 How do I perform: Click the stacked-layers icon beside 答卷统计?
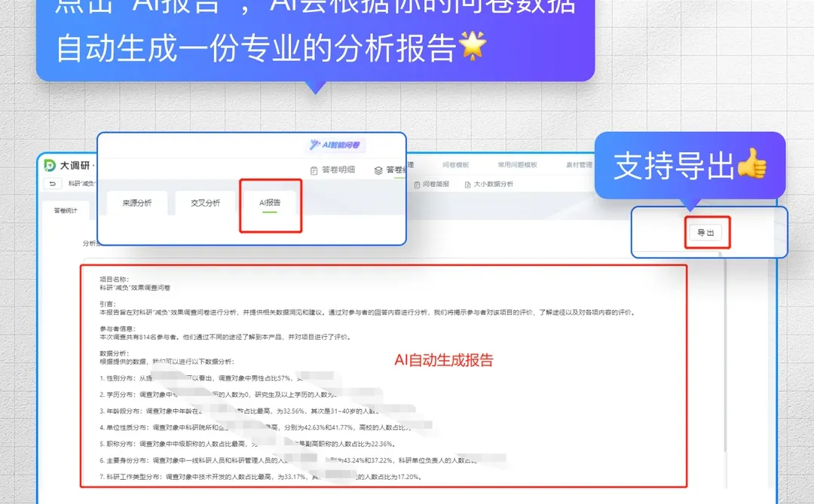pos(377,170)
